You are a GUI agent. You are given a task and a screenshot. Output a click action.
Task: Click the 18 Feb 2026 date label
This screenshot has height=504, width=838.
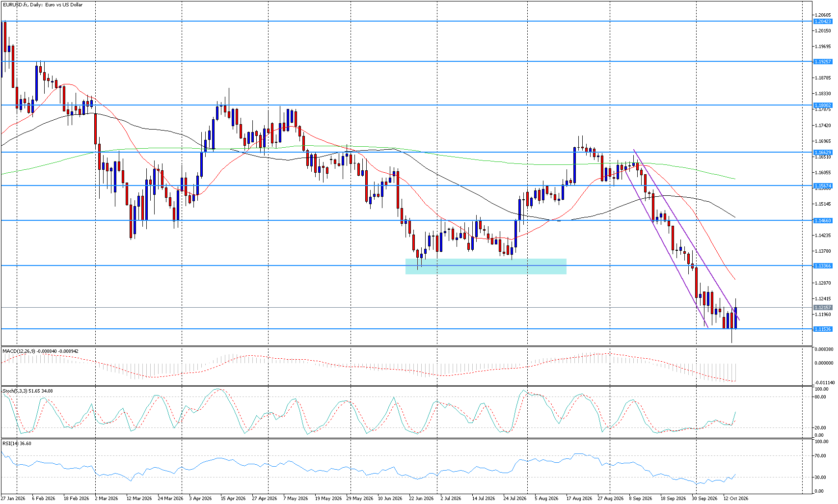click(77, 499)
